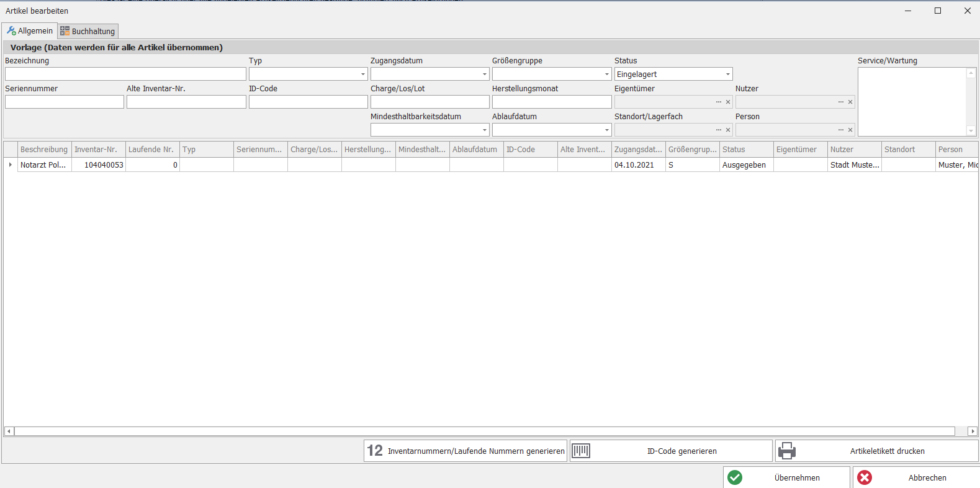Screen dimensions: 980x488
Task: Open the Person field ellipsis lookup
Action: point(841,130)
